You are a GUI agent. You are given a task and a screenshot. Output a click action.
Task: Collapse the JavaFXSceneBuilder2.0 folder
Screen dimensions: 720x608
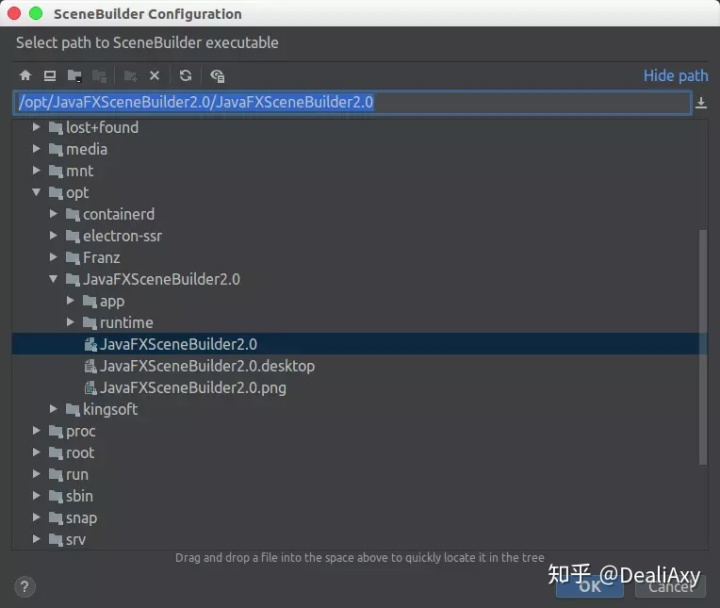tap(53, 279)
